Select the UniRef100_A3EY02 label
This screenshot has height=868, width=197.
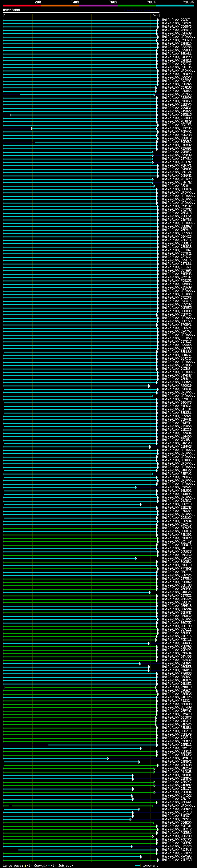[176, 474]
